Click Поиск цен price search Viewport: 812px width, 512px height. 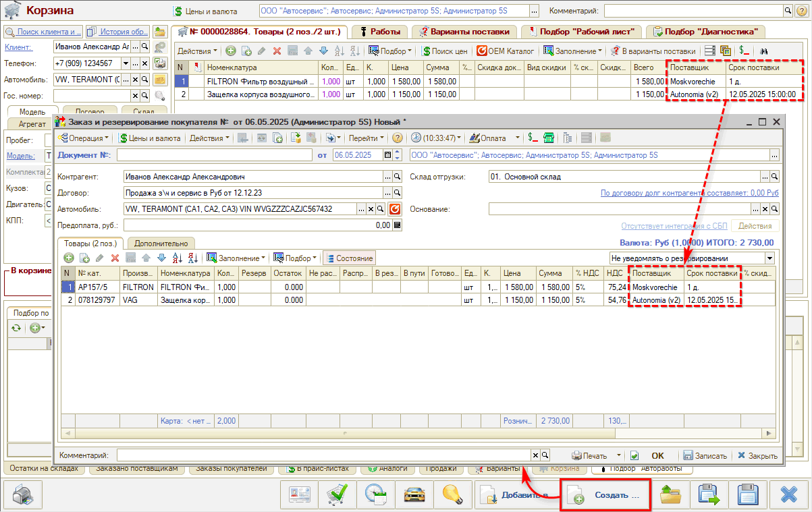[445, 51]
